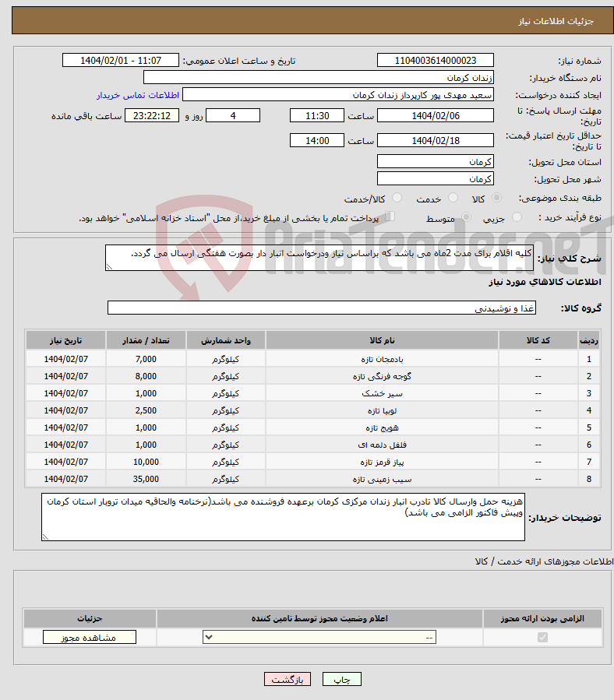The width and height of the screenshot is (614, 700).
Task: Click the اطلاعات کالاهای مورد نیاز heading
Action: pyautogui.click(x=545, y=282)
